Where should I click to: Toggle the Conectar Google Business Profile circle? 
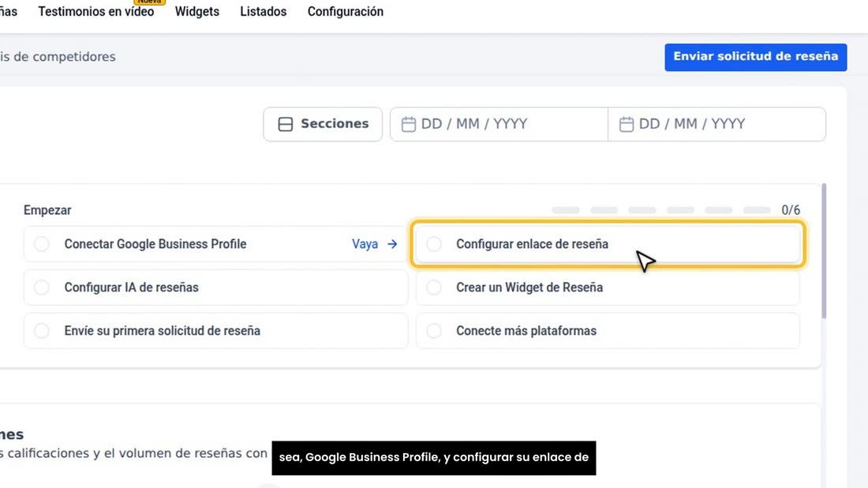pyautogui.click(x=42, y=244)
